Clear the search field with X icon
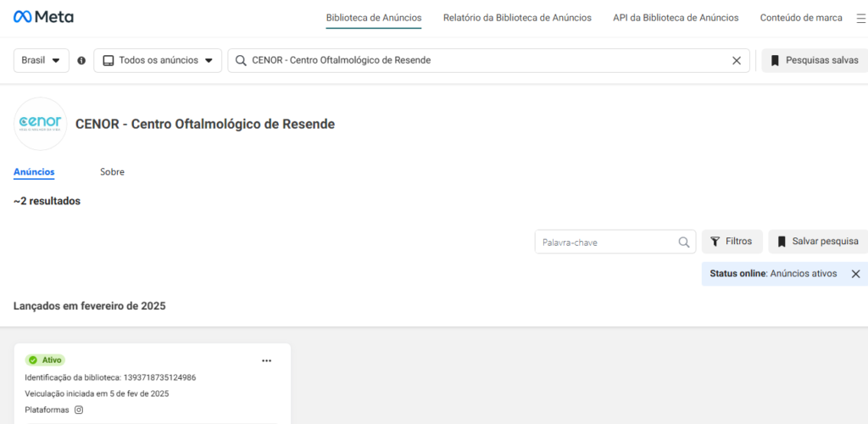The height and width of the screenshot is (424, 868). click(x=737, y=61)
